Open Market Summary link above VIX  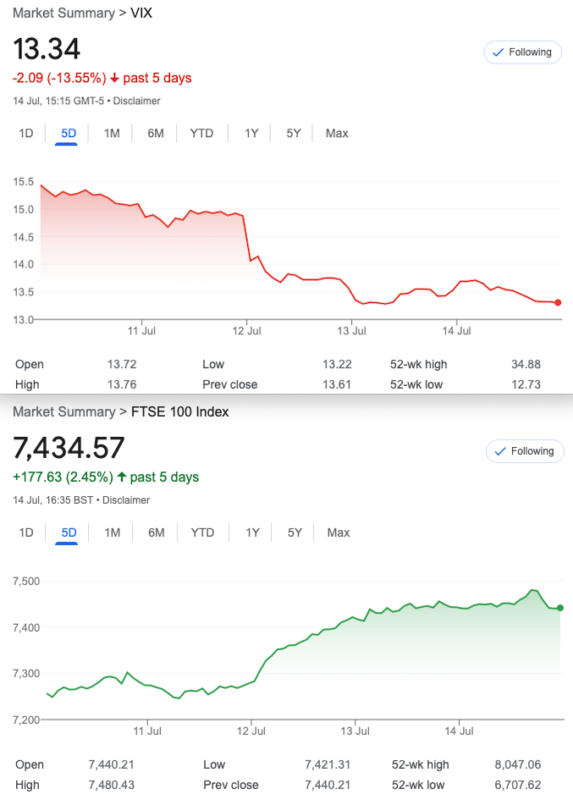[64, 13]
